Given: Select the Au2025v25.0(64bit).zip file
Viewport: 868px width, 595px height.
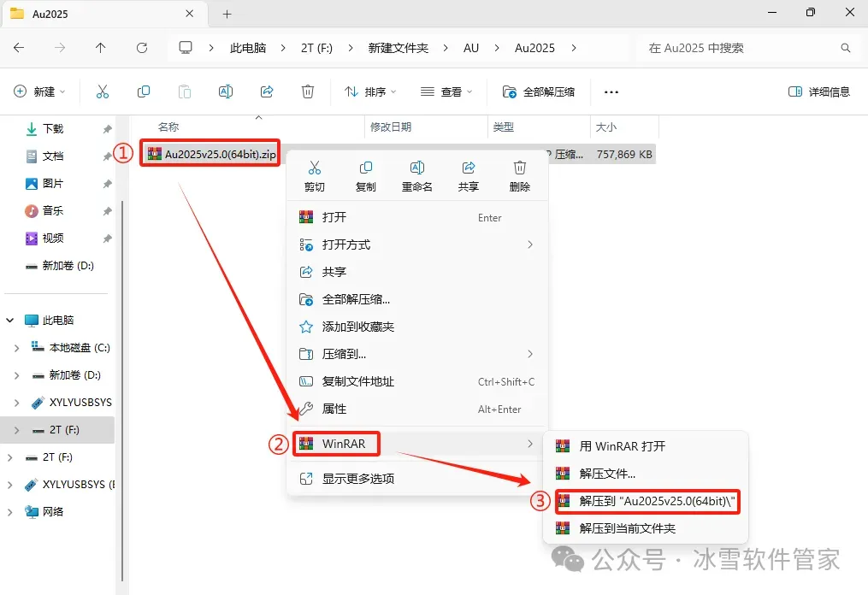Looking at the screenshot, I should click(x=211, y=155).
